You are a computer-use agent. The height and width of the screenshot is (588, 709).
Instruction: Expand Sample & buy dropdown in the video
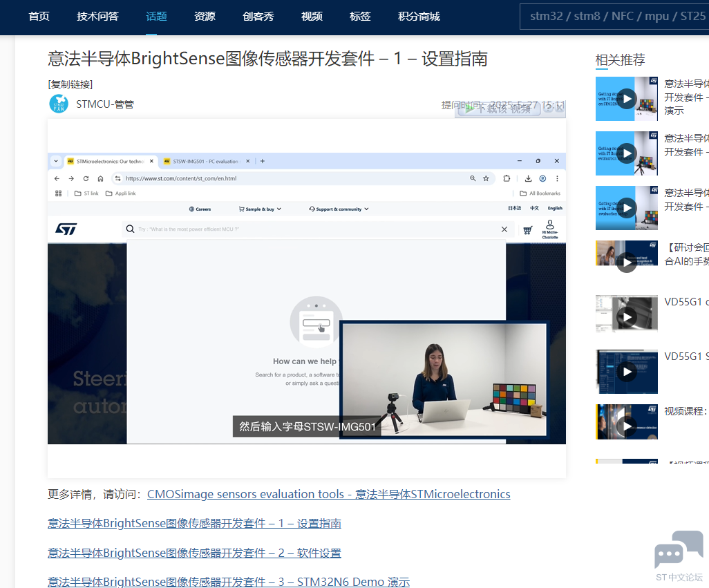pyautogui.click(x=260, y=209)
